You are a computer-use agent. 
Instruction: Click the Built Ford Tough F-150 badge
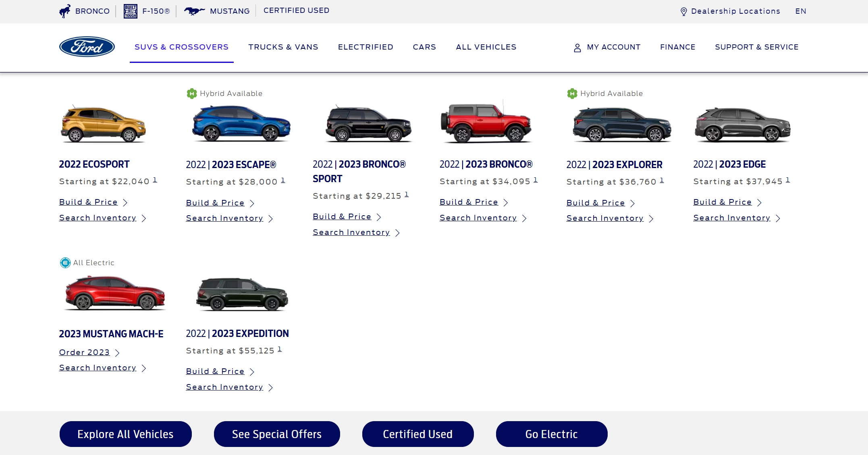(130, 11)
